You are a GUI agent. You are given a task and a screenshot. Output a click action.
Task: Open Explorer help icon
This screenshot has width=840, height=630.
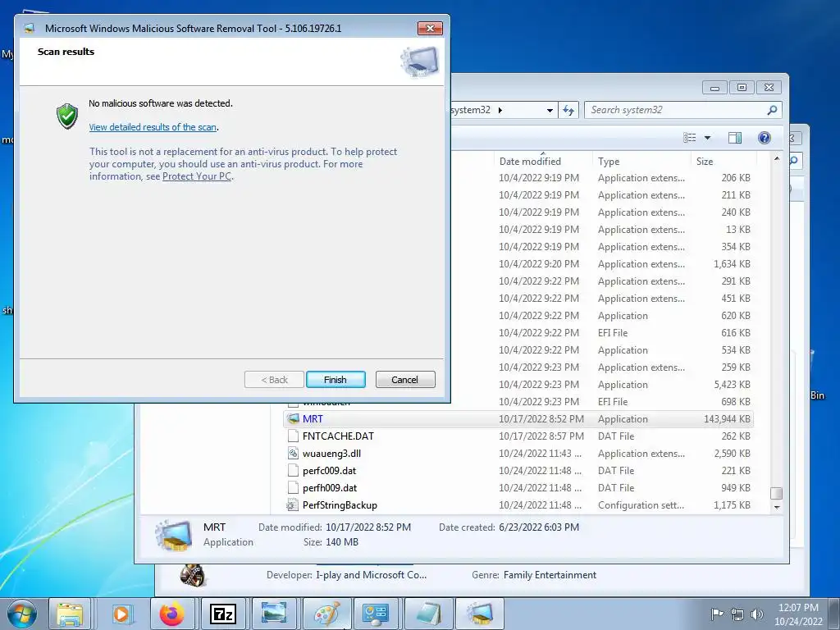765,138
